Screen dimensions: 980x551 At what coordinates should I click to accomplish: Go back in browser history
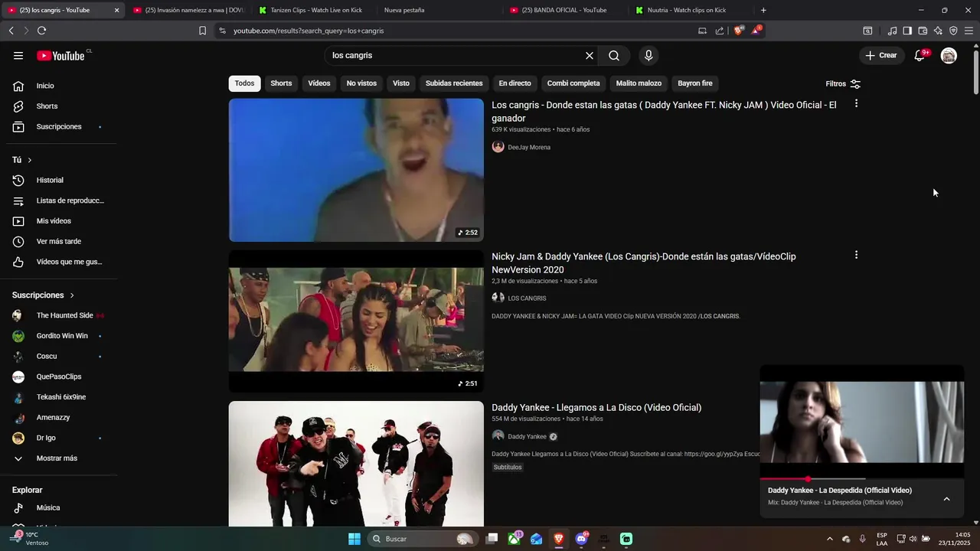tap(11, 31)
